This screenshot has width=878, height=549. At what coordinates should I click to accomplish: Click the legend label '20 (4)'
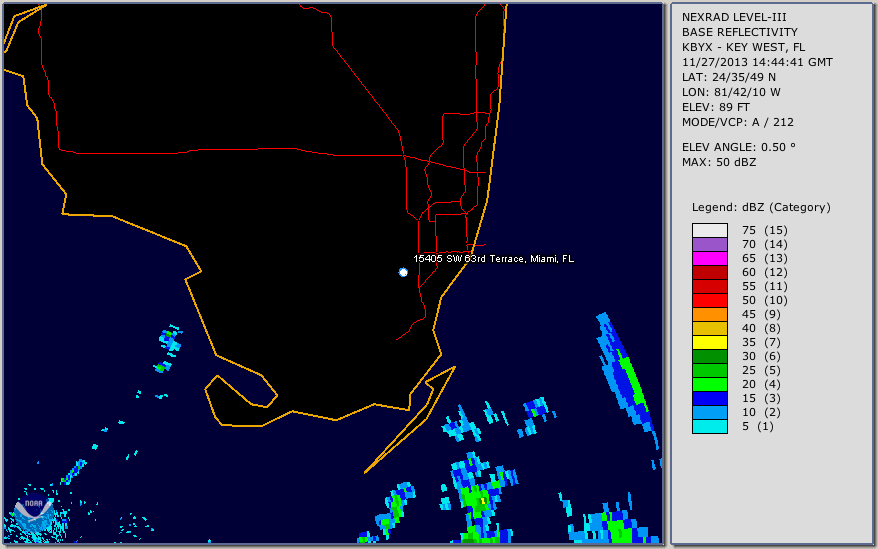761,384
